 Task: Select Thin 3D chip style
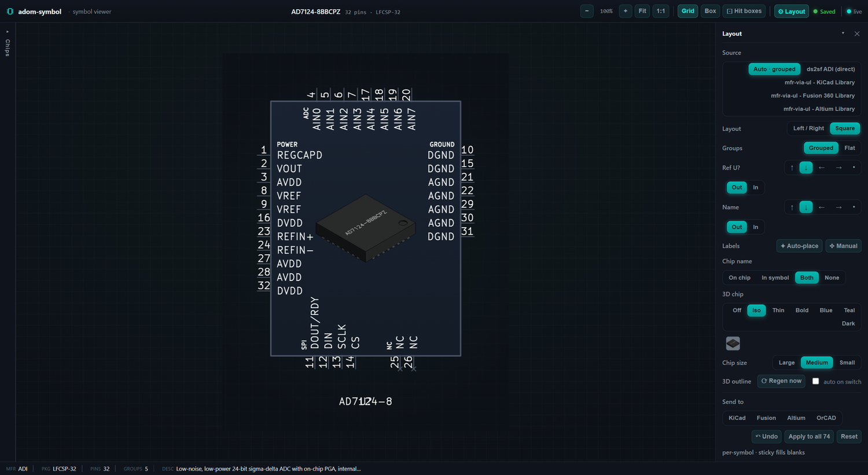(x=778, y=310)
